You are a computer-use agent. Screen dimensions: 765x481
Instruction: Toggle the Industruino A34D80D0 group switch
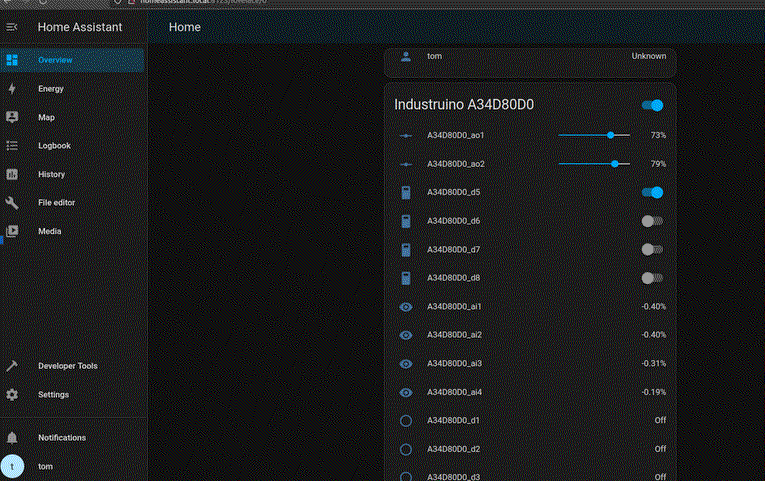(x=652, y=105)
